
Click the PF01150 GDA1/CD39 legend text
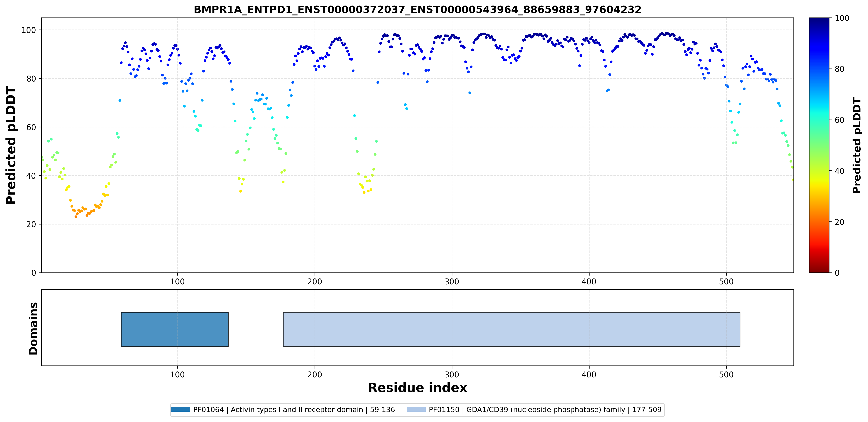(x=545, y=410)
